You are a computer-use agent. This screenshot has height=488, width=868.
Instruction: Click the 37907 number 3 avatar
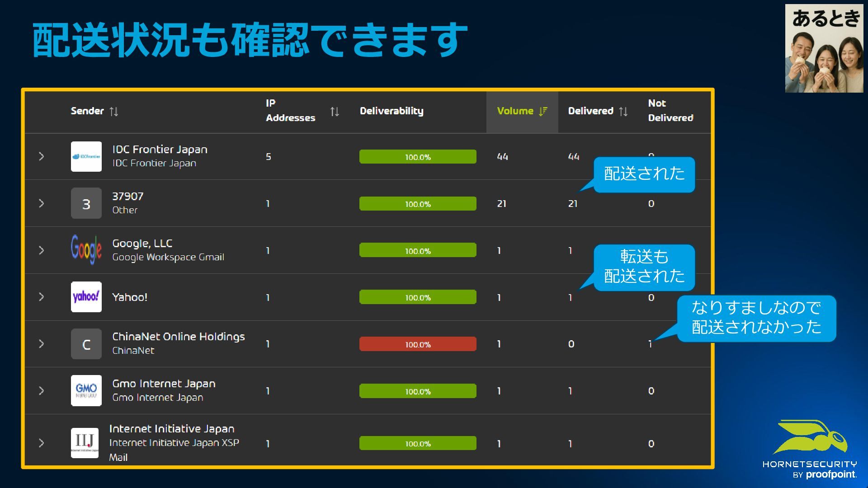[x=86, y=203]
